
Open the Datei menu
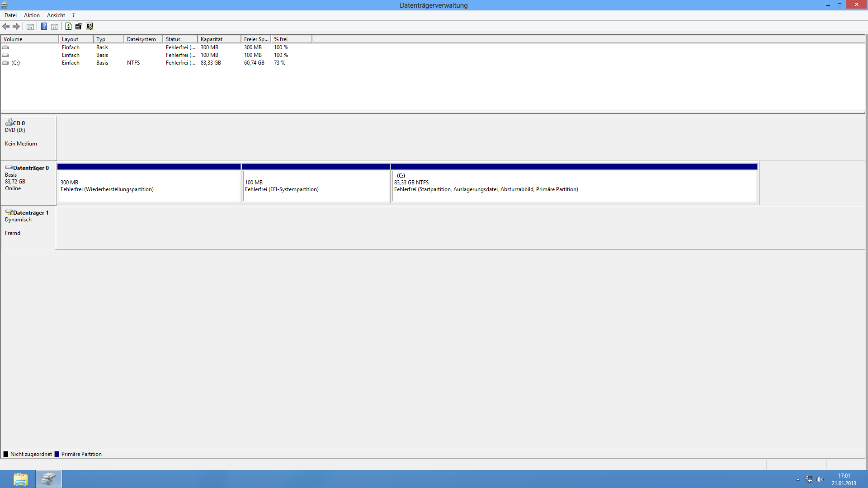(x=10, y=15)
